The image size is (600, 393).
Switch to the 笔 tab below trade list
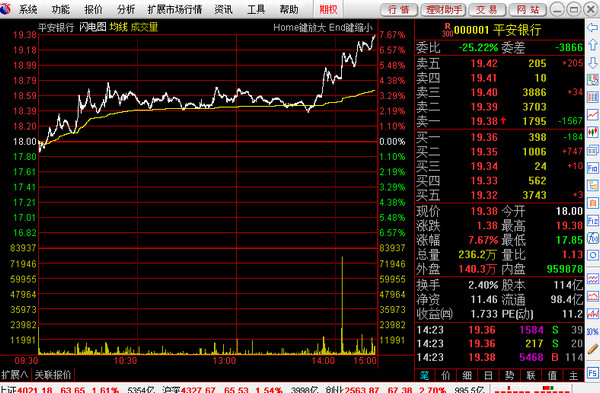tap(424, 376)
